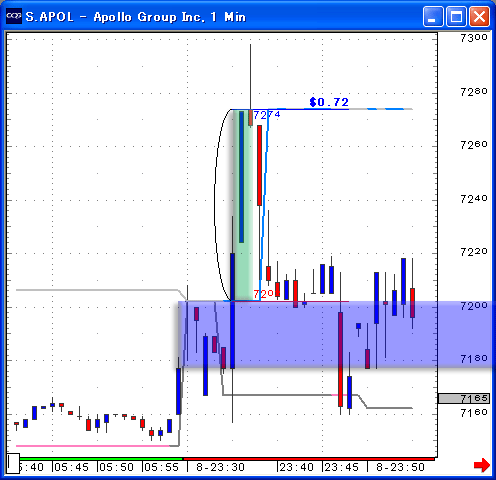Minimize the S.APOL chart window
This screenshot has height=480, width=496.
pos(433,16)
